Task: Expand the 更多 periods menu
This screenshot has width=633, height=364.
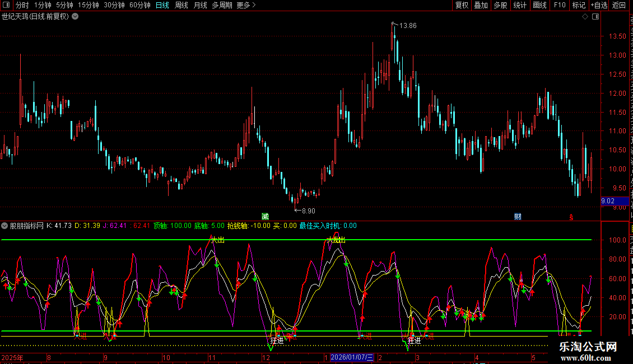Action: click(246, 5)
